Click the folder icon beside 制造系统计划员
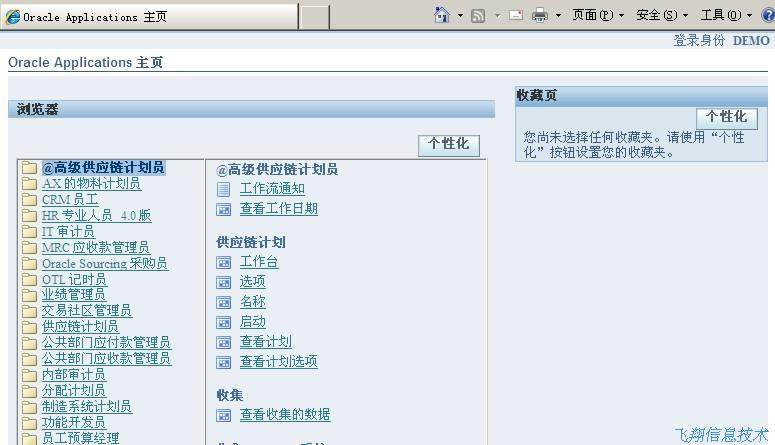This screenshot has width=775, height=445. [x=30, y=407]
